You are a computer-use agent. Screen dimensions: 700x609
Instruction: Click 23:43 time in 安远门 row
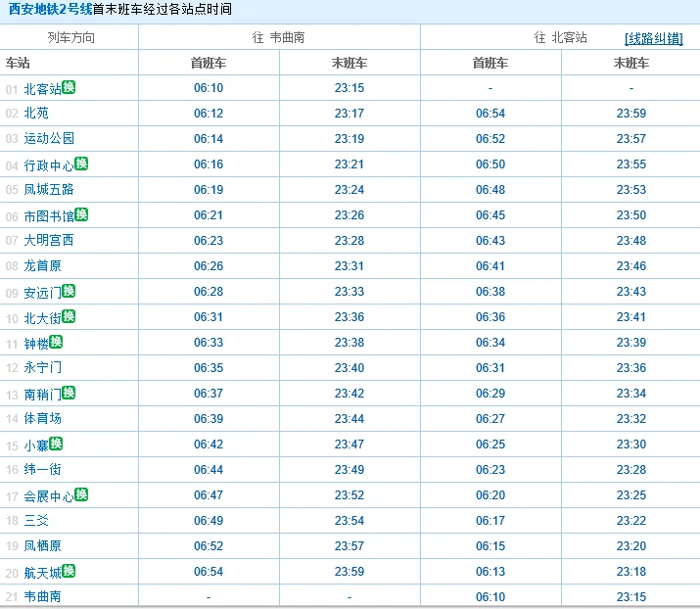631,292
